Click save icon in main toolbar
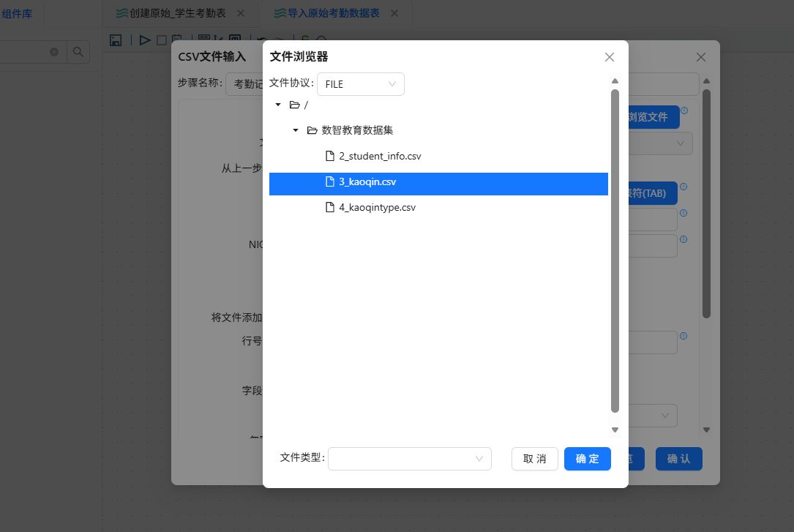 116,40
